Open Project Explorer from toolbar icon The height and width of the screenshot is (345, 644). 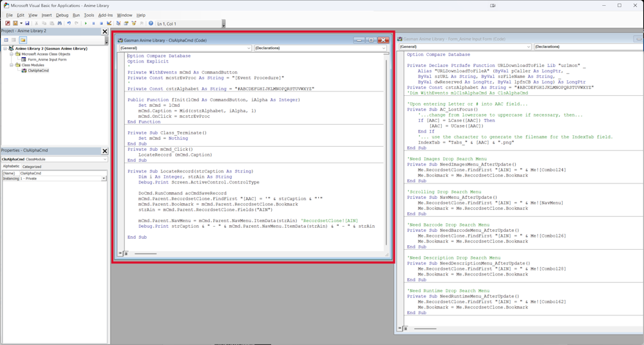click(118, 23)
